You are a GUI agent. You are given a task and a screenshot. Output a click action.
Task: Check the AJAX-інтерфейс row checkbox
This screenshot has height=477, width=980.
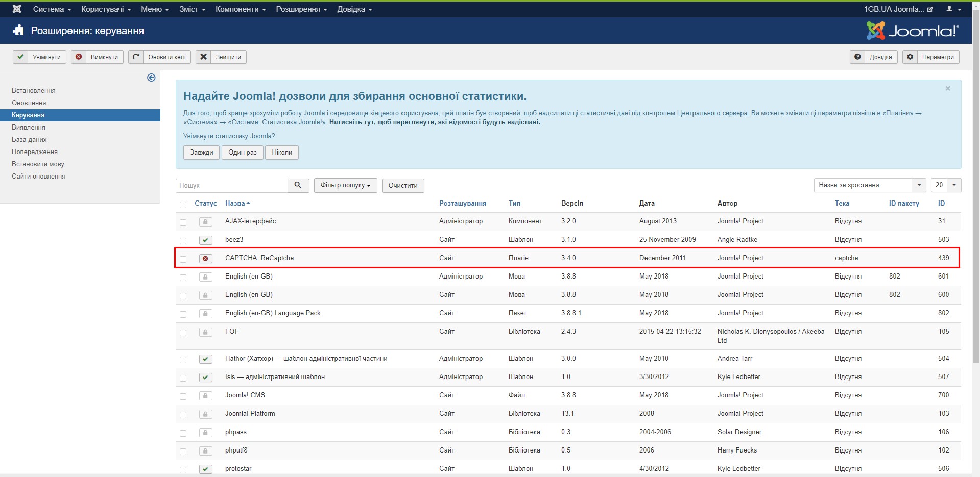tap(183, 222)
